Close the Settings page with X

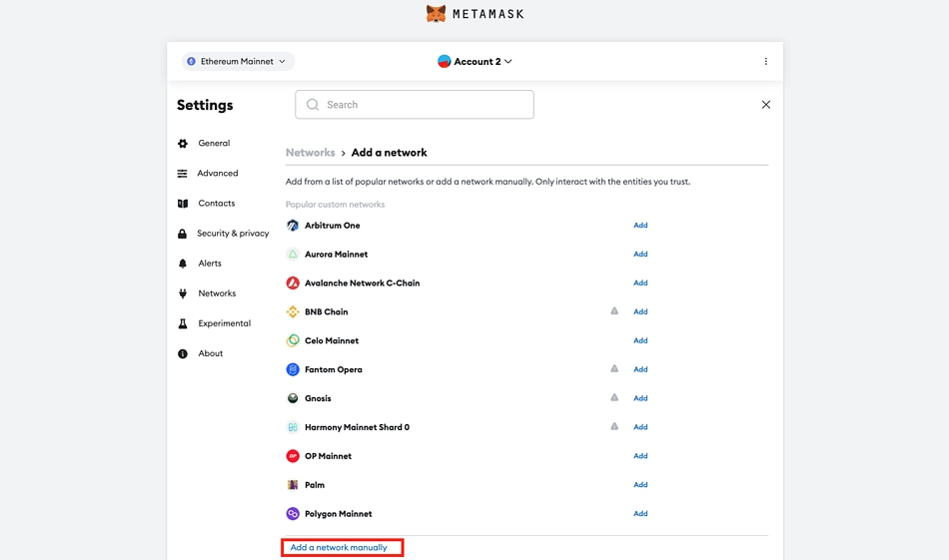[x=765, y=105]
